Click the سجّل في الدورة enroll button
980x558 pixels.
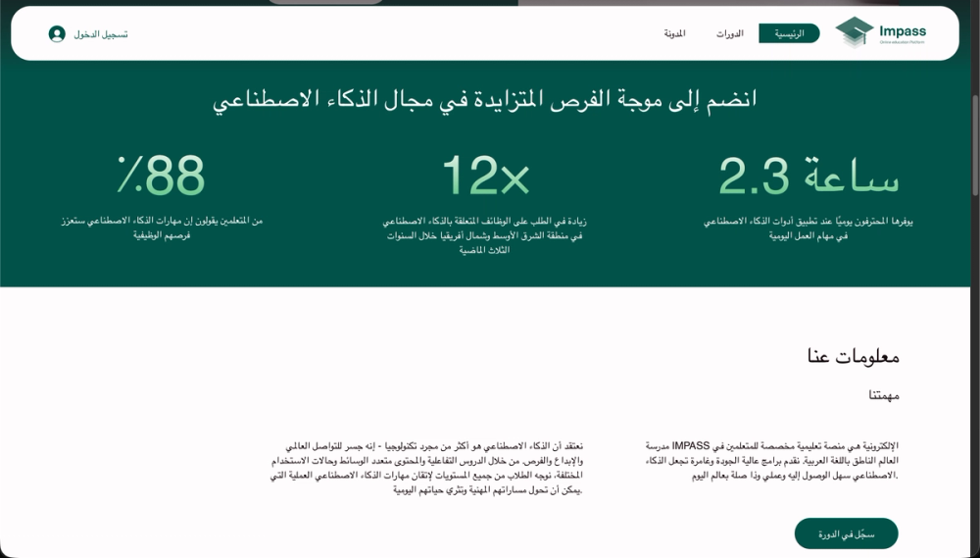[847, 534]
